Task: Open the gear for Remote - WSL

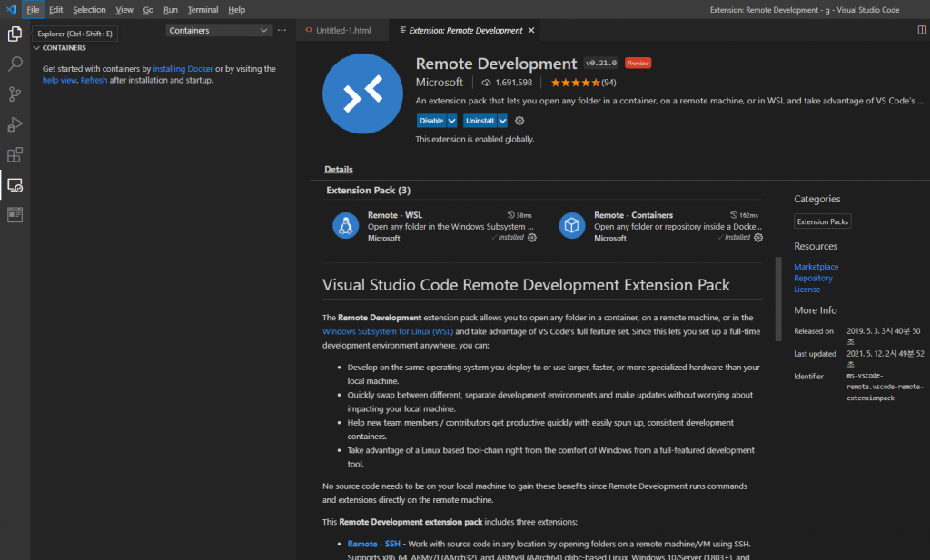Action: tap(532, 238)
